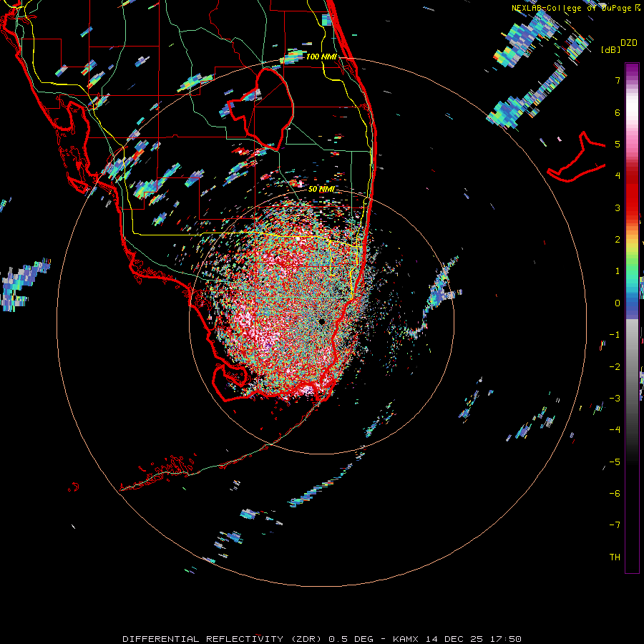Click the Differential Reflectivity (ZDR) title caption

322,639
